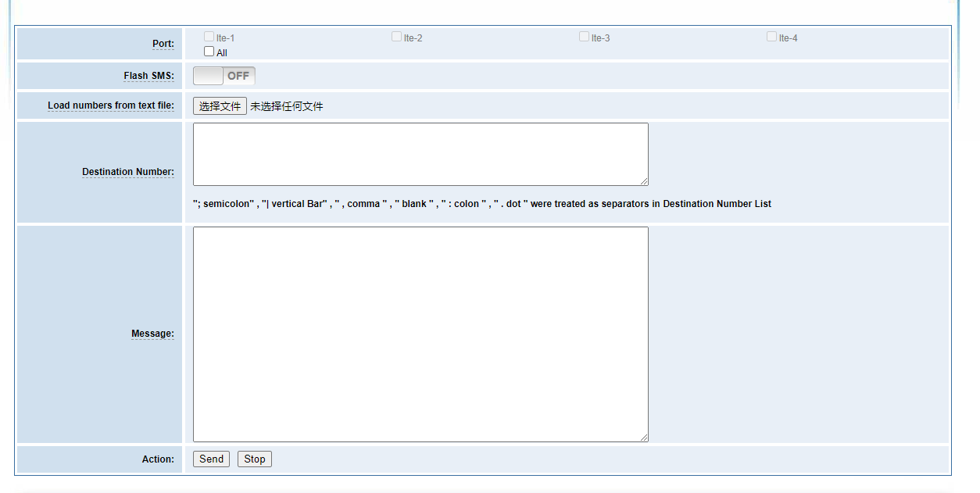Click the Message label
The width and height of the screenshot is (980, 493).
click(x=152, y=334)
